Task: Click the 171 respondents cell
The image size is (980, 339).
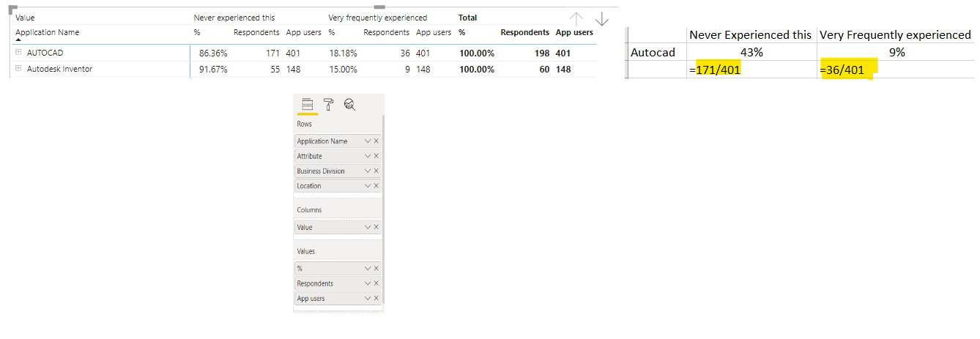Action: coord(272,53)
